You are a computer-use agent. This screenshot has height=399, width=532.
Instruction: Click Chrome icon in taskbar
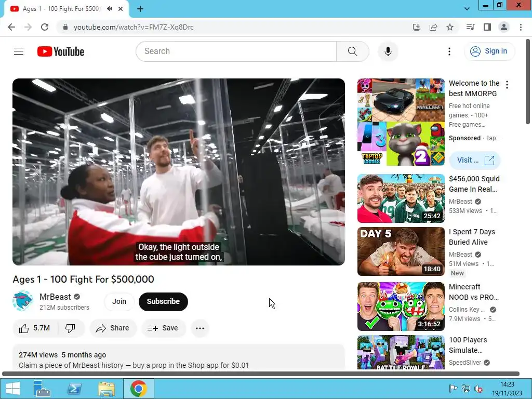tap(138, 389)
